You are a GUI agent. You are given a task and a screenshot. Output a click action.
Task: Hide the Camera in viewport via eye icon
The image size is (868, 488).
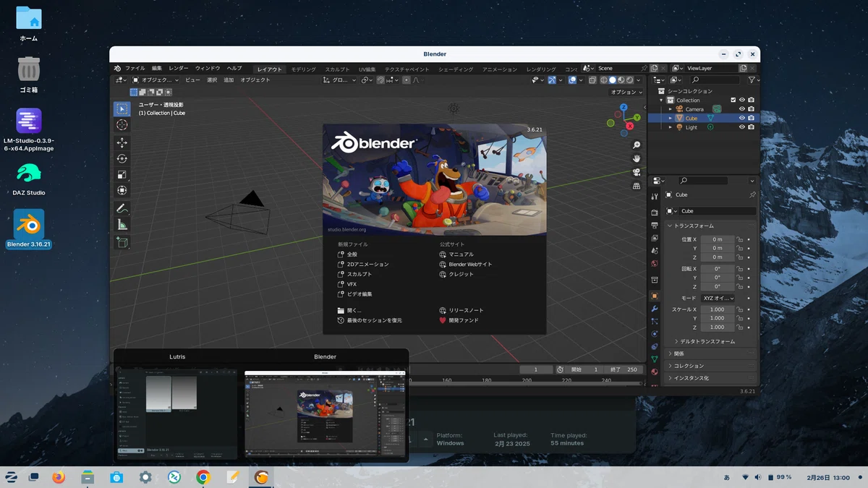[741, 109]
